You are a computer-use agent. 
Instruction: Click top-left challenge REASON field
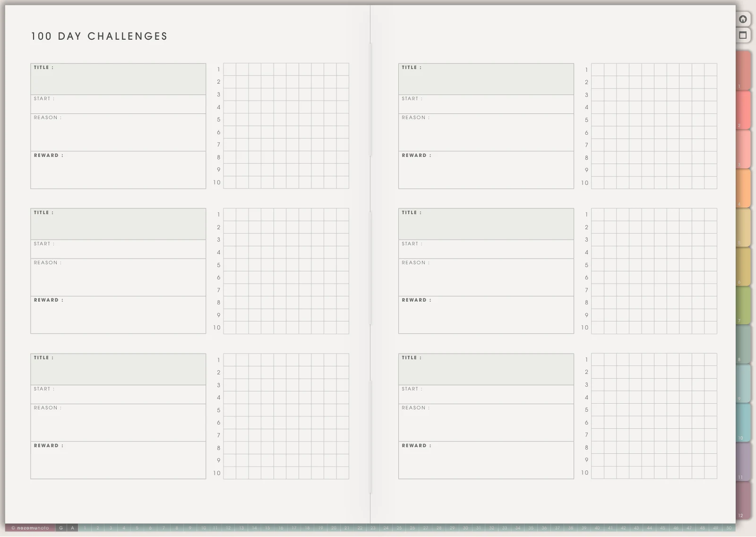point(118,132)
